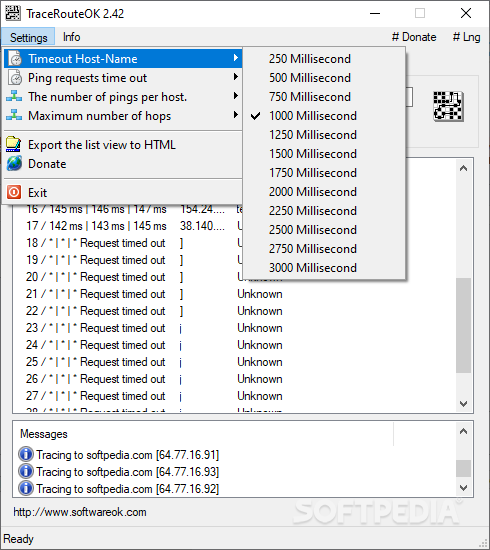
Task: Select the checked 1000 Millisecond option
Action: tap(324, 116)
